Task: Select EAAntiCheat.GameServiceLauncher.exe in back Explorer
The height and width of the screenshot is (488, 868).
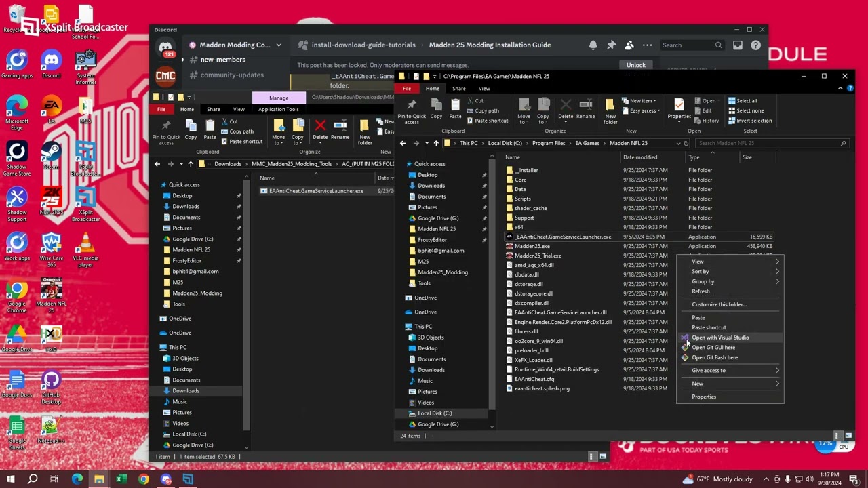Action: pyautogui.click(x=316, y=191)
